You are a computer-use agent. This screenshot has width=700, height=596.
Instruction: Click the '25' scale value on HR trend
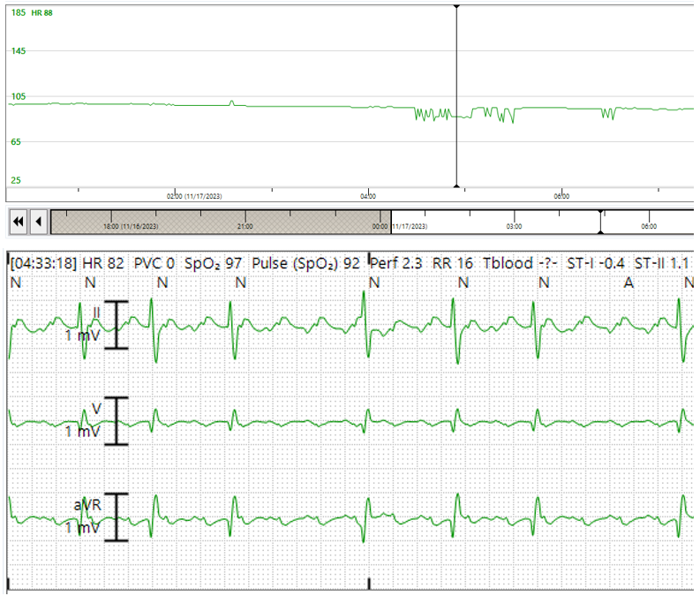point(16,180)
